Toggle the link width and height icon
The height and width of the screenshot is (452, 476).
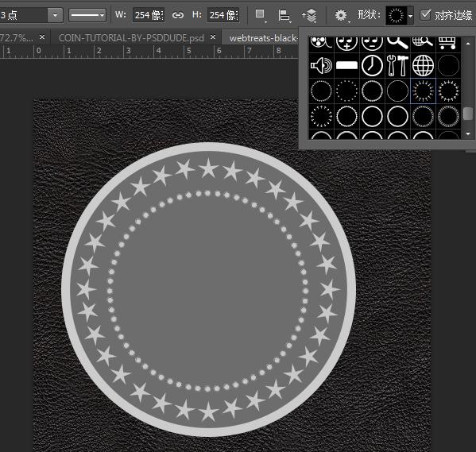pos(177,15)
